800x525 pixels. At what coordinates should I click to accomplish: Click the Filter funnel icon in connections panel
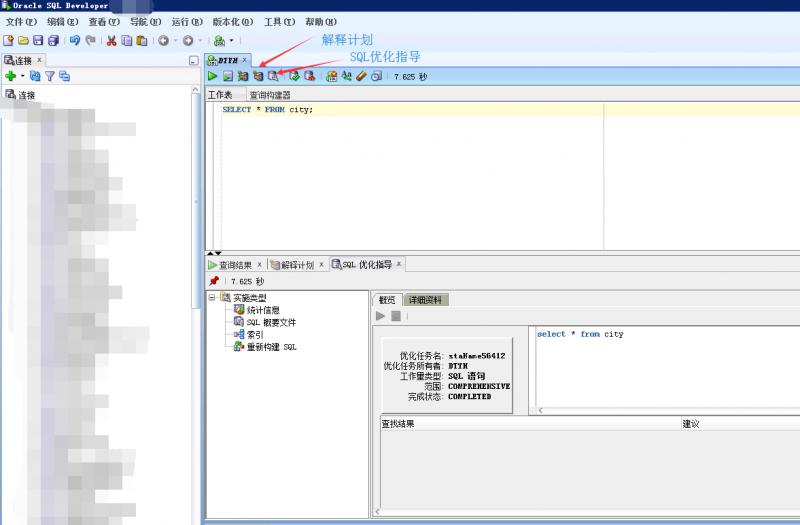(49, 76)
